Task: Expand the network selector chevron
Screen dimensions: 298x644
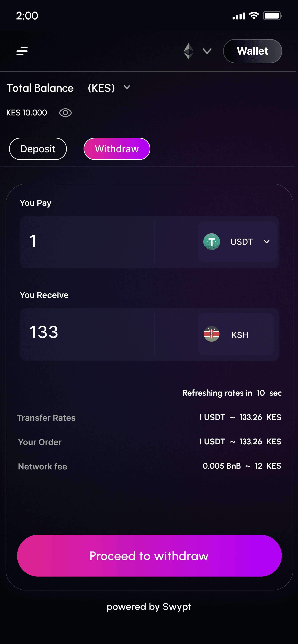Action: point(207,51)
